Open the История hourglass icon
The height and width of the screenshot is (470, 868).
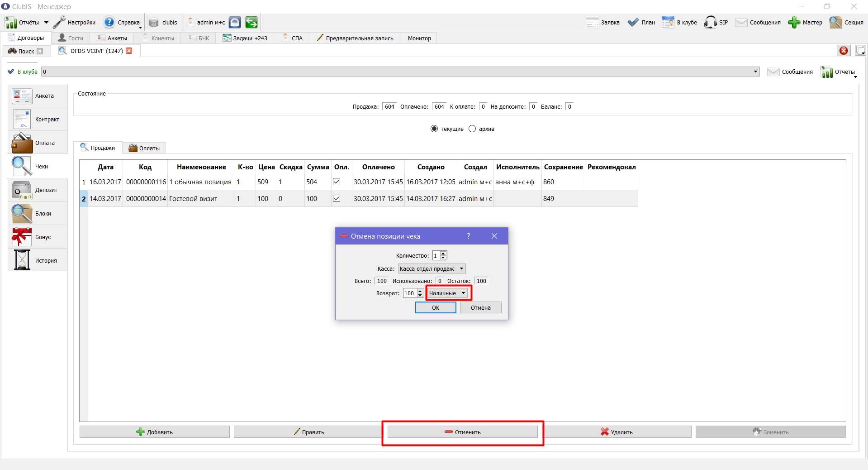point(22,260)
